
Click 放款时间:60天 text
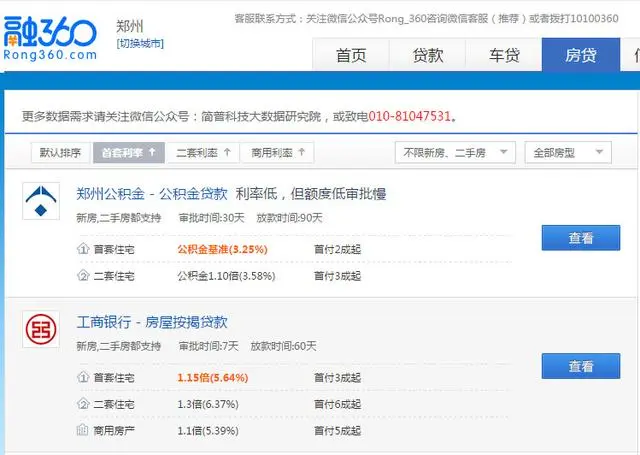[283, 346]
